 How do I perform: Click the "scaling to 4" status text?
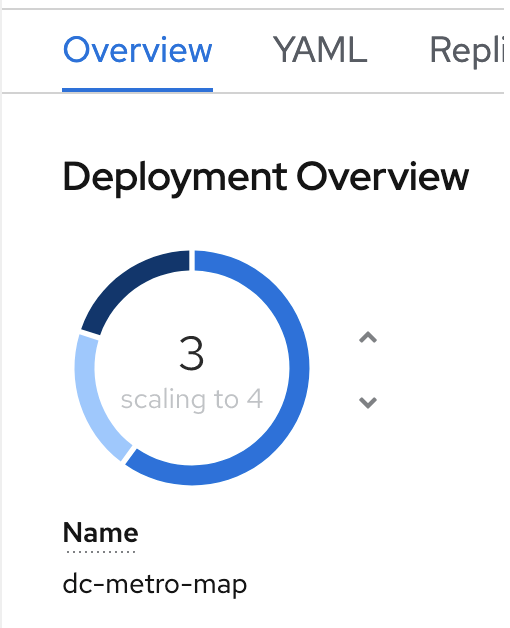(x=192, y=399)
